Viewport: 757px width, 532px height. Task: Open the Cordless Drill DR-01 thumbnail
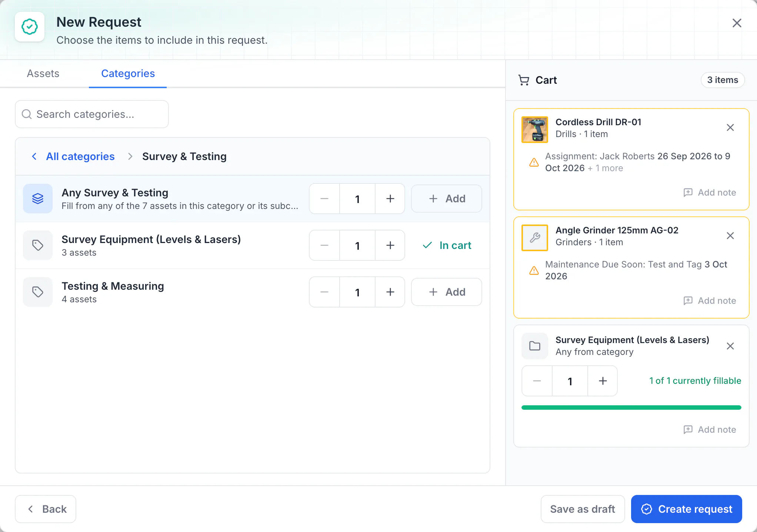535,130
